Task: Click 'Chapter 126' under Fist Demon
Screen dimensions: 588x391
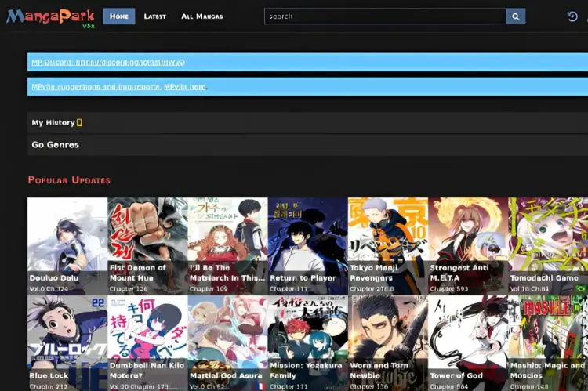Action: pos(129,289)
